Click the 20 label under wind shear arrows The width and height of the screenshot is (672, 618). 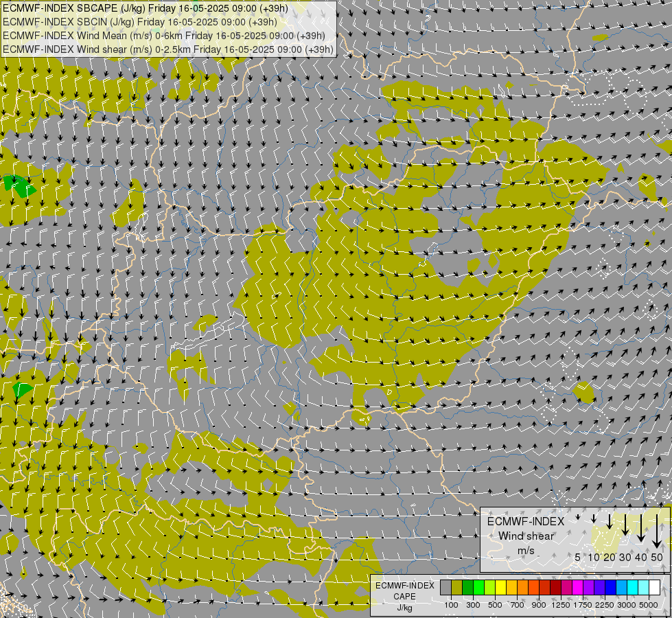[610, 557]
